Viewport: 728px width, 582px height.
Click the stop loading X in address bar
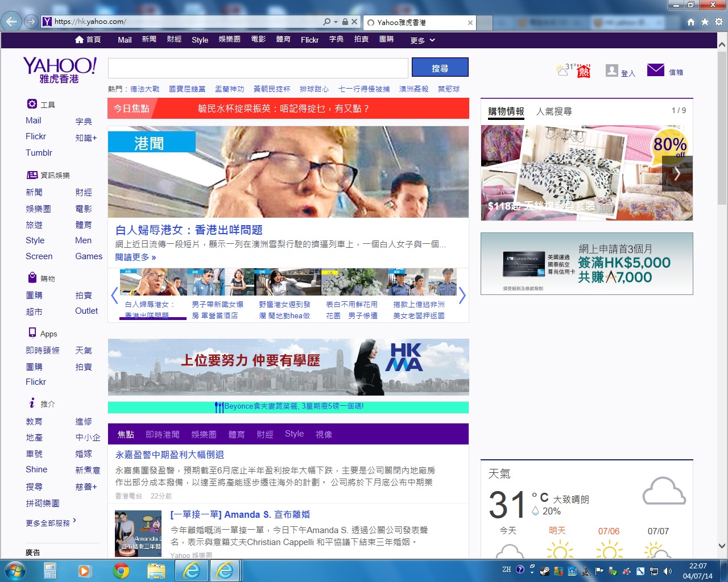(354, 22)
